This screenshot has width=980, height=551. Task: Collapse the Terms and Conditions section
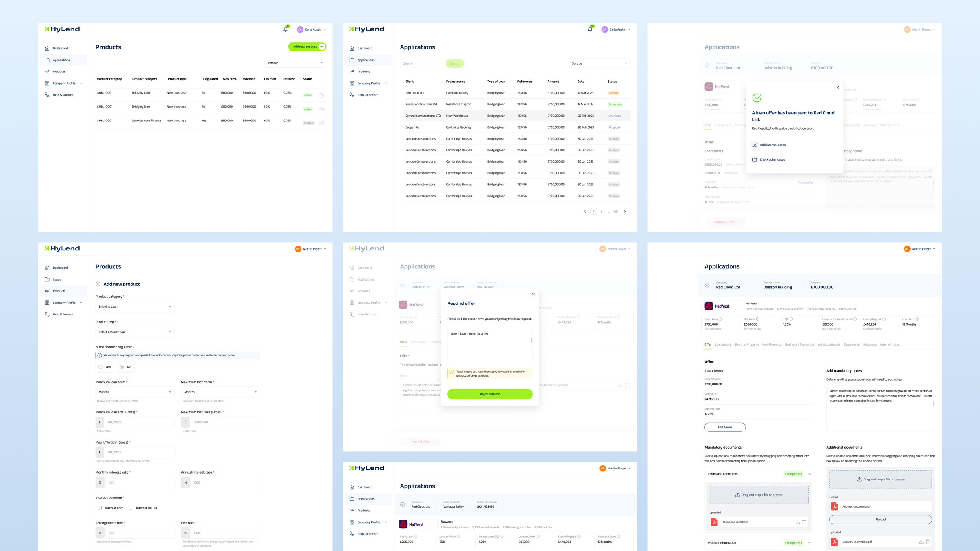click(809, 474)
